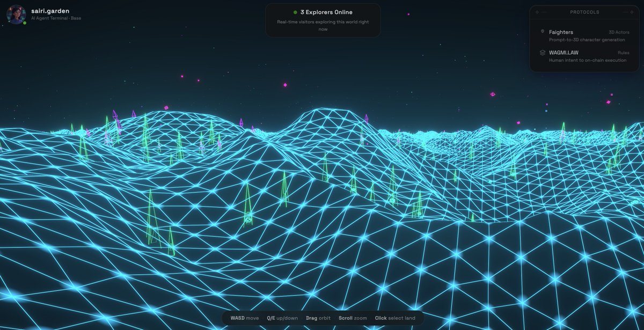The height and width of the screenshot is (330, 644).
Task: Click the 'Click select land' control hint
Action: tap(395, 318)
